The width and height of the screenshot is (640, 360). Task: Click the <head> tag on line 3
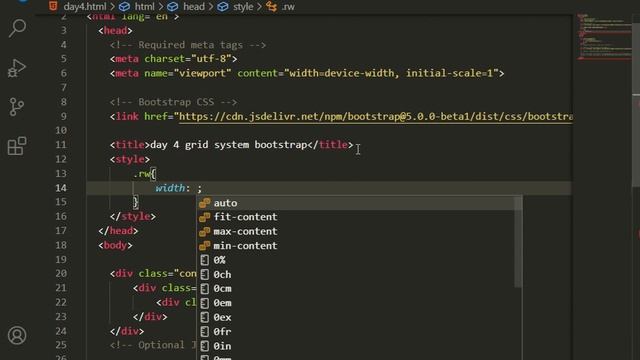116,31
